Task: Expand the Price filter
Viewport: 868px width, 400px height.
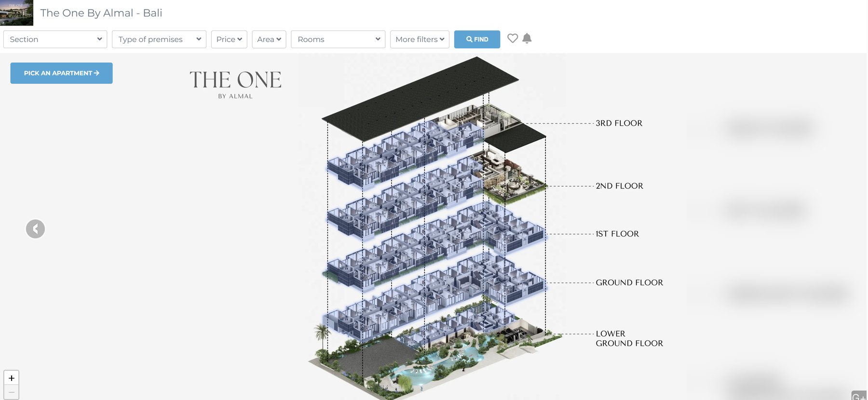Action: tap(229, 40)
